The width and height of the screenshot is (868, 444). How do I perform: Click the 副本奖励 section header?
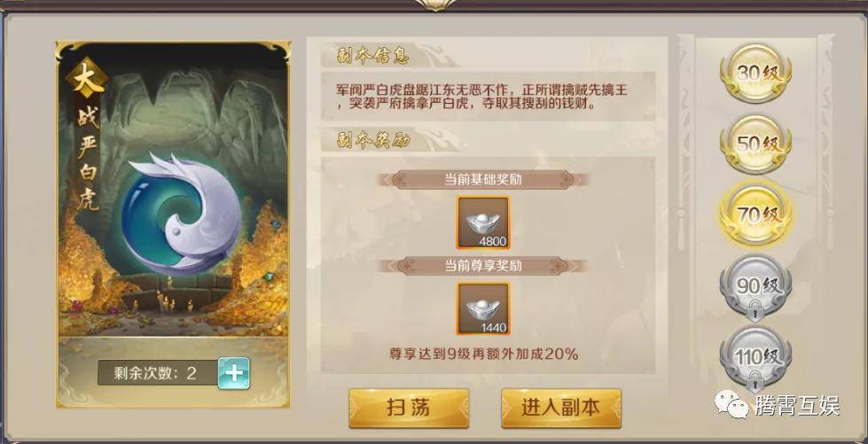tap(372, 141)
